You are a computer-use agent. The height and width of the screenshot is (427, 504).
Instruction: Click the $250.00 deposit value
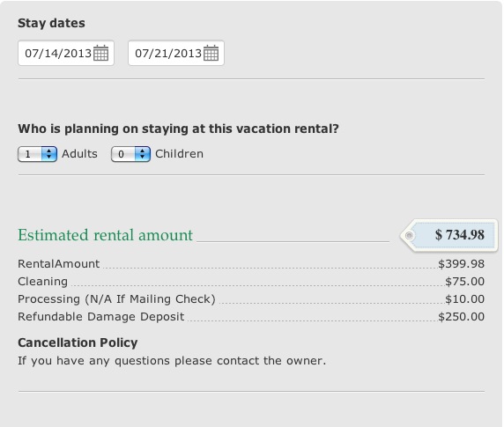click(x=461, y=317)
